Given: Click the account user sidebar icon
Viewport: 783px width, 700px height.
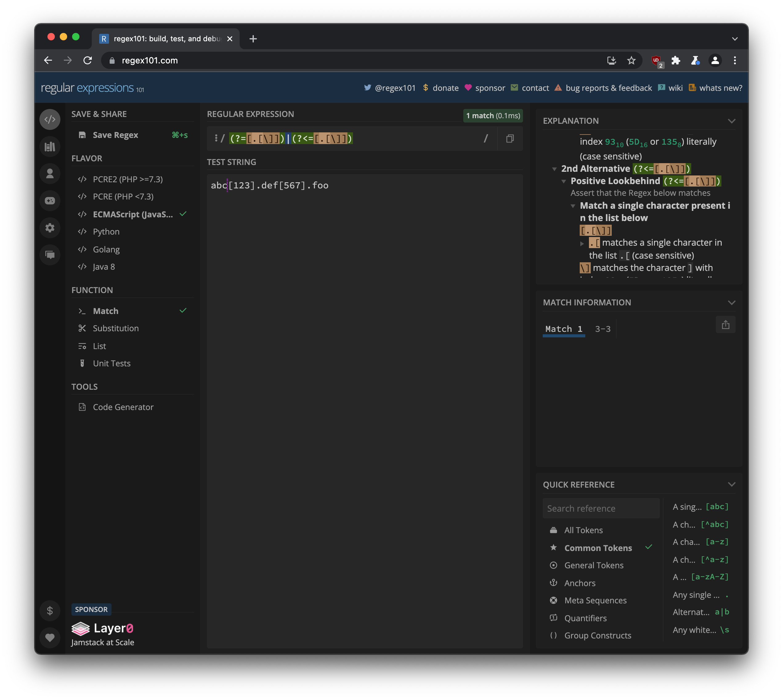Looking at the screenshot, I should pyautogui.click(x=50, y=174).
